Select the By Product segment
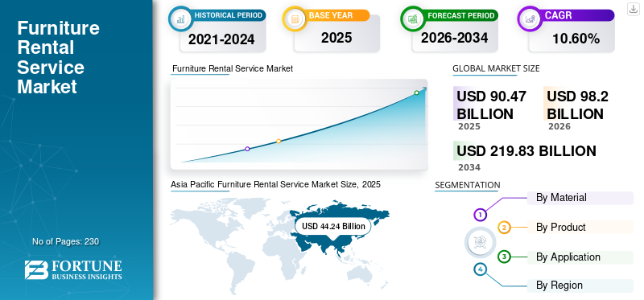 click(580, 227)
